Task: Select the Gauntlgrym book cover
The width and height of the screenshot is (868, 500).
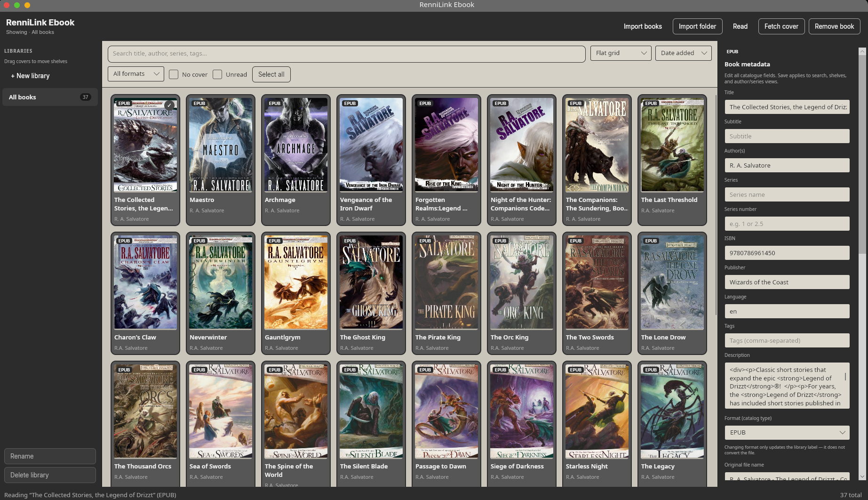Action: click(296, 282)
